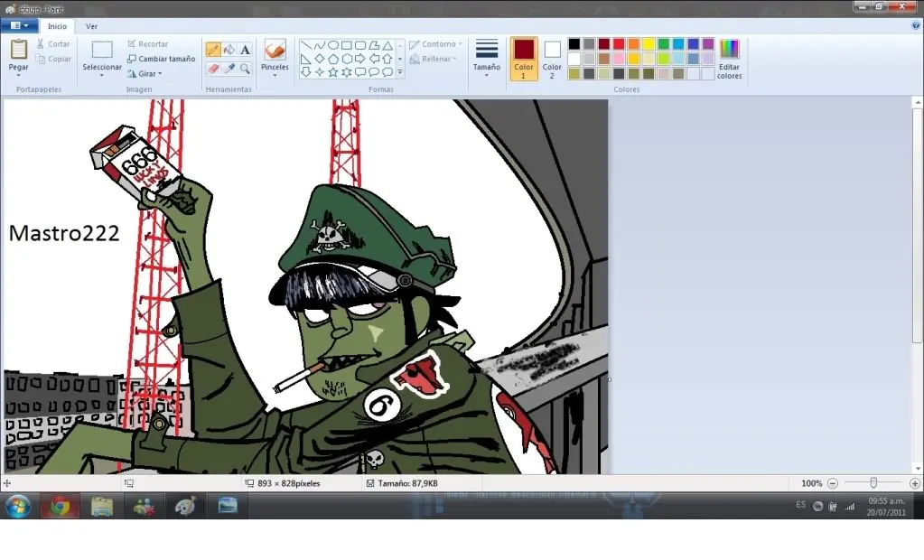Select the Fill with color bucket tool

[x=229, y=50]
